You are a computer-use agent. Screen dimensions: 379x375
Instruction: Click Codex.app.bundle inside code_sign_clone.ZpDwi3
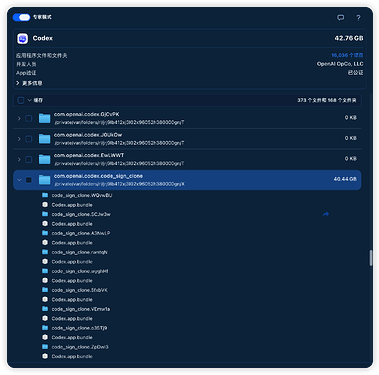pos(72,356)
